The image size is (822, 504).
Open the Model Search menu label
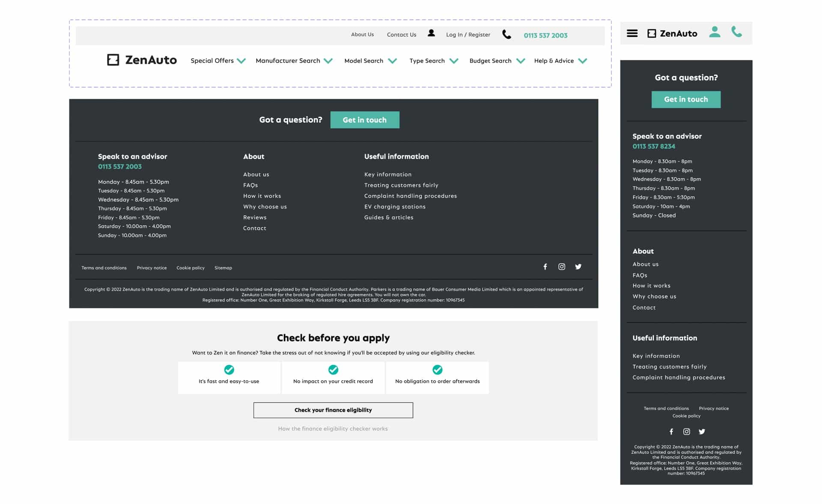[x=363, y=61]
